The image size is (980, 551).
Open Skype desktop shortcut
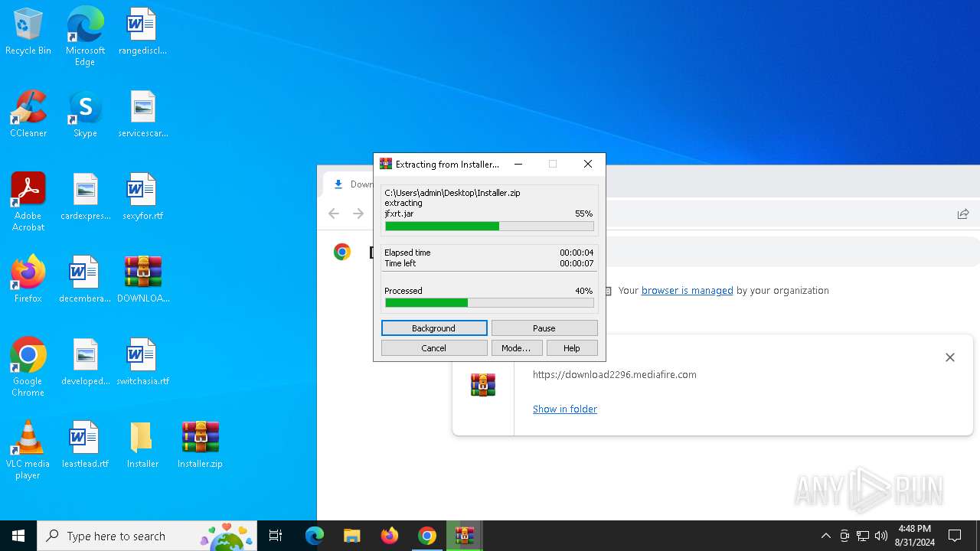85,115
